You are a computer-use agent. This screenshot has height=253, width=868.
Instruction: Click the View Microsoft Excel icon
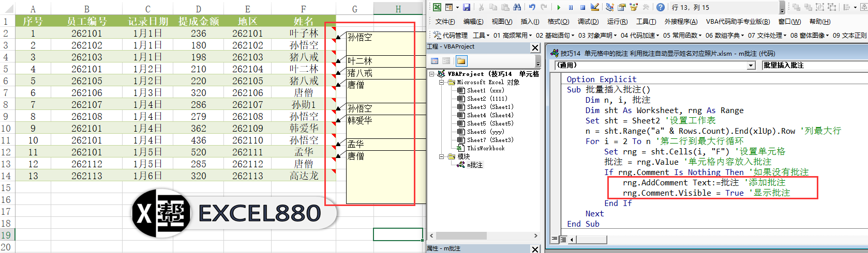437,7
